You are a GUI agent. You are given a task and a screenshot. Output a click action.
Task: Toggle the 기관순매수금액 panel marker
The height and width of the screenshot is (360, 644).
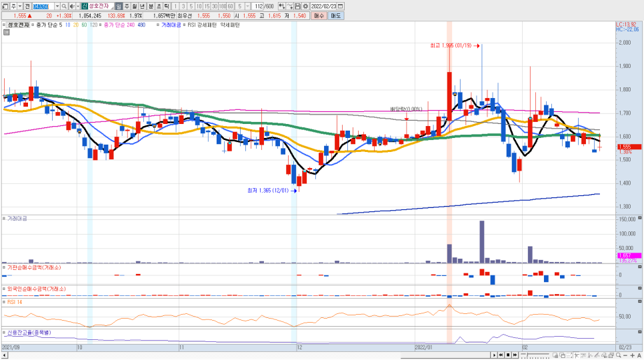[x=4, y=267]
